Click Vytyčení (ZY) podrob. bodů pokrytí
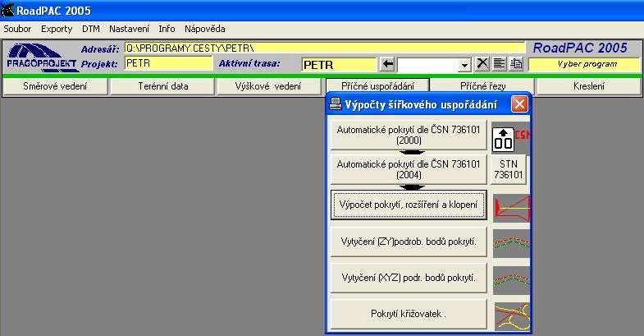The width and height of the screenshot is (644, 336). point(409,242)
